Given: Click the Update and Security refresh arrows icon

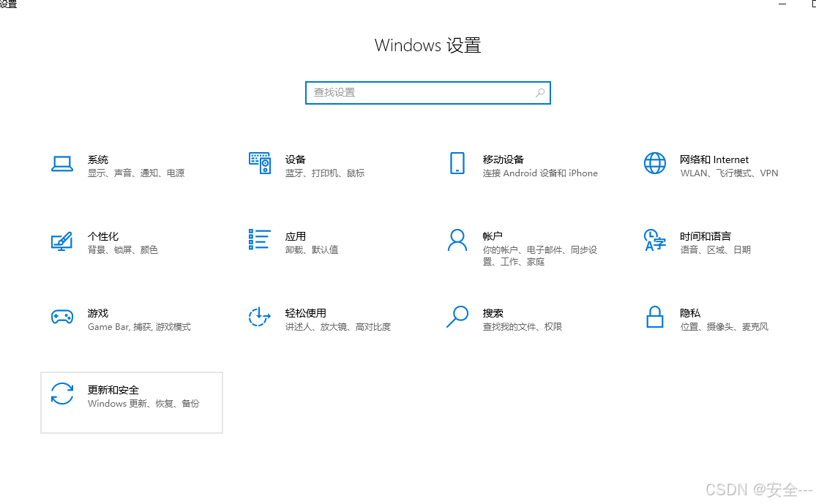Looking at the screenshot, I should click(62, 394).
